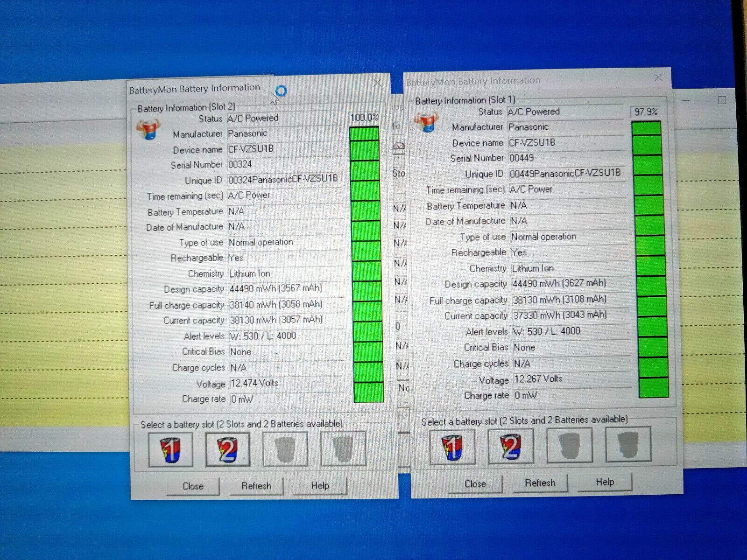
Task: Click X on the Slot 2 BatteryMon title bar
Action: coord(378,83)
